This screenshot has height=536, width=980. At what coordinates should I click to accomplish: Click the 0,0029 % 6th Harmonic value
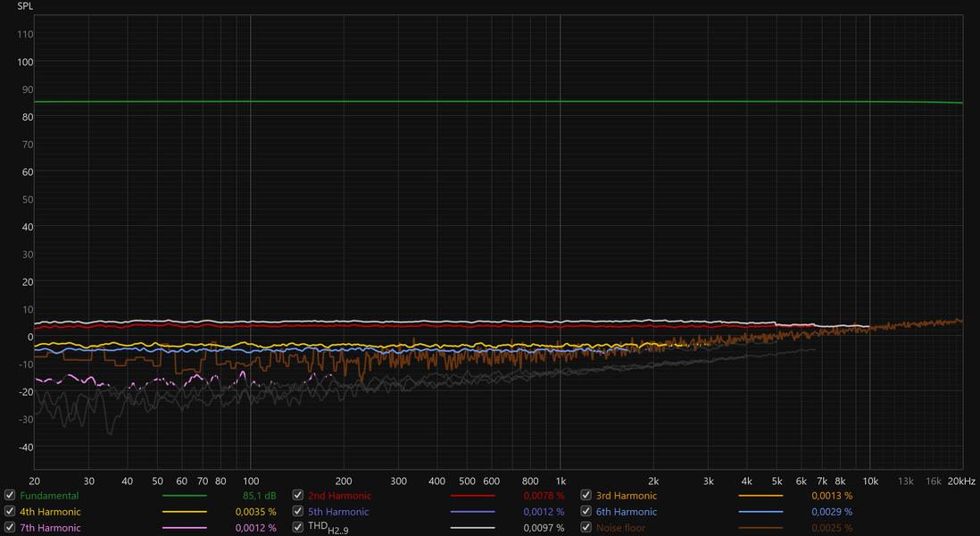click(x=832, y=512)
